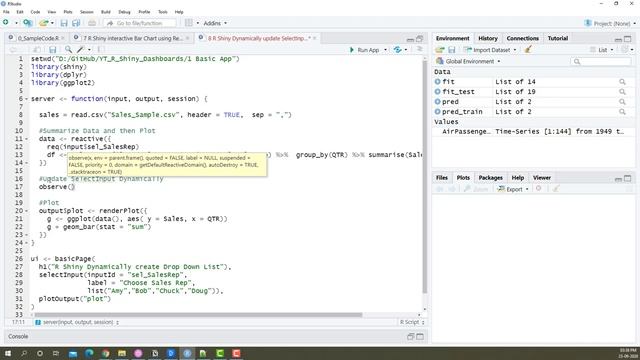
Task: Maximize the Plots pane
Action: [x=628, y=178]
